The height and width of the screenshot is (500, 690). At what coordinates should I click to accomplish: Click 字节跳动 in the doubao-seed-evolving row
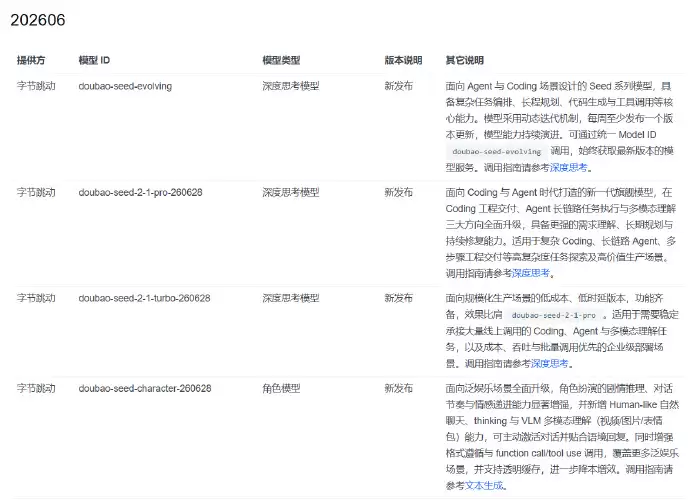[36, 86]
